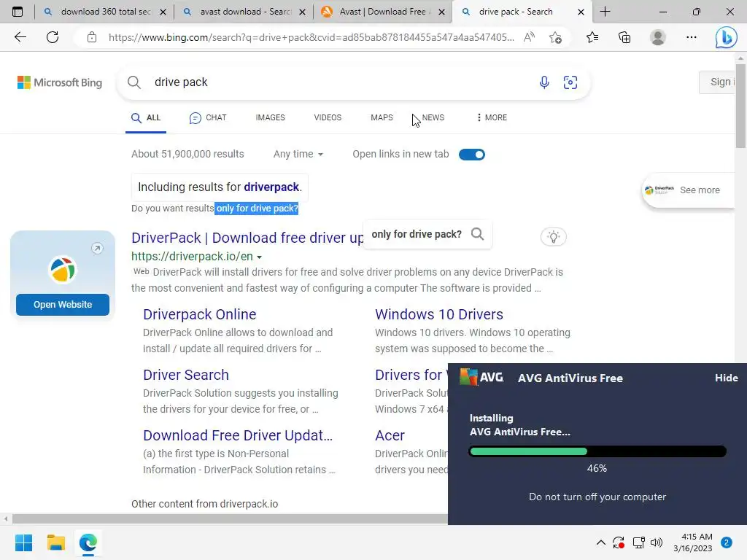The height and width of the screenshot is (560, 747).
Task: Click 'only for drive pack?' link
Action: (x=257, y=208)
